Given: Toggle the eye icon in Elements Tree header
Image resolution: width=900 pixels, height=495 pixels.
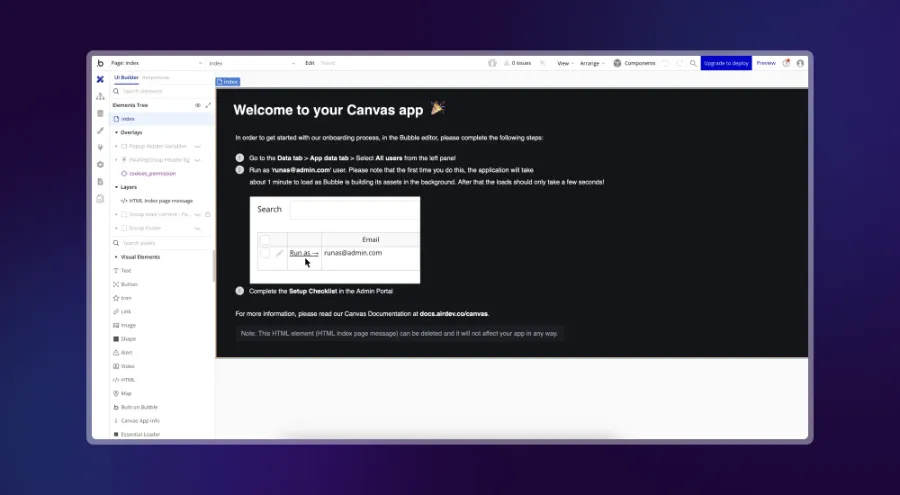Looking at the screenshot, I should tap(197, 105).
